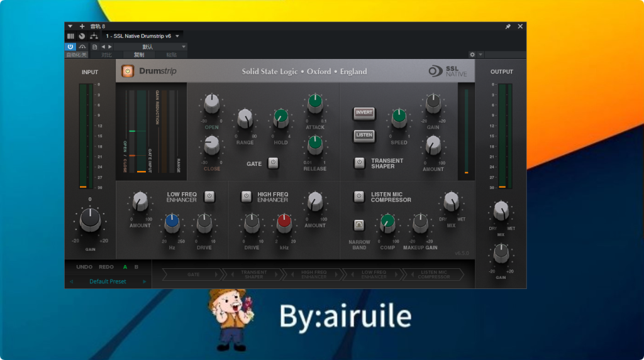The width and height of the screenshot is (644, 360).
Task: Click the red kHz frequency knob
Action: coord(284,223)
